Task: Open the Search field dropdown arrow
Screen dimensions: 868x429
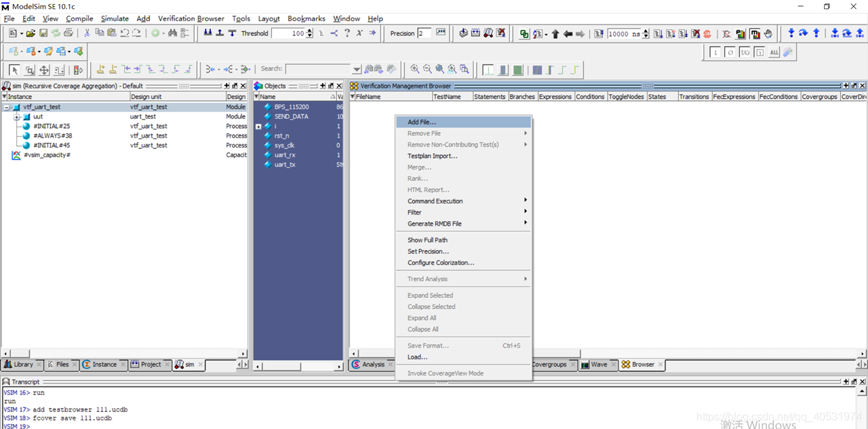Action: (x=357, y=69)
